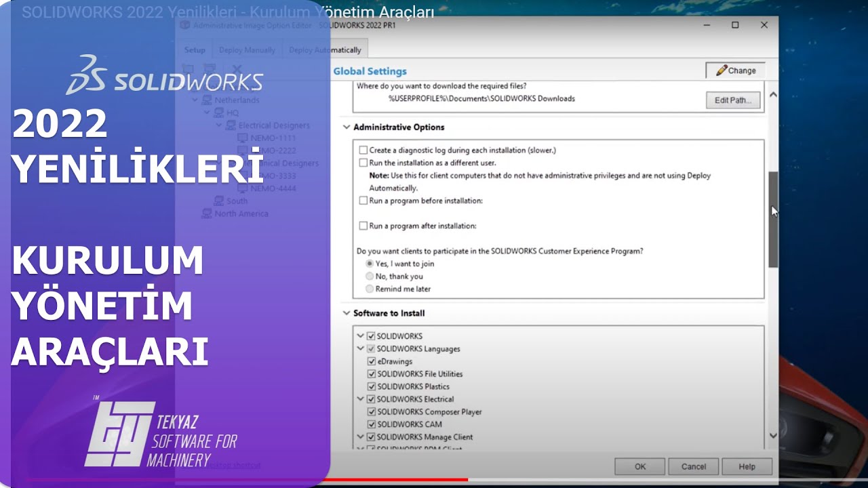Screen dimensions: 868x488
Task: Uncheck the eDrawings checkbox
Action: point(371,361)
